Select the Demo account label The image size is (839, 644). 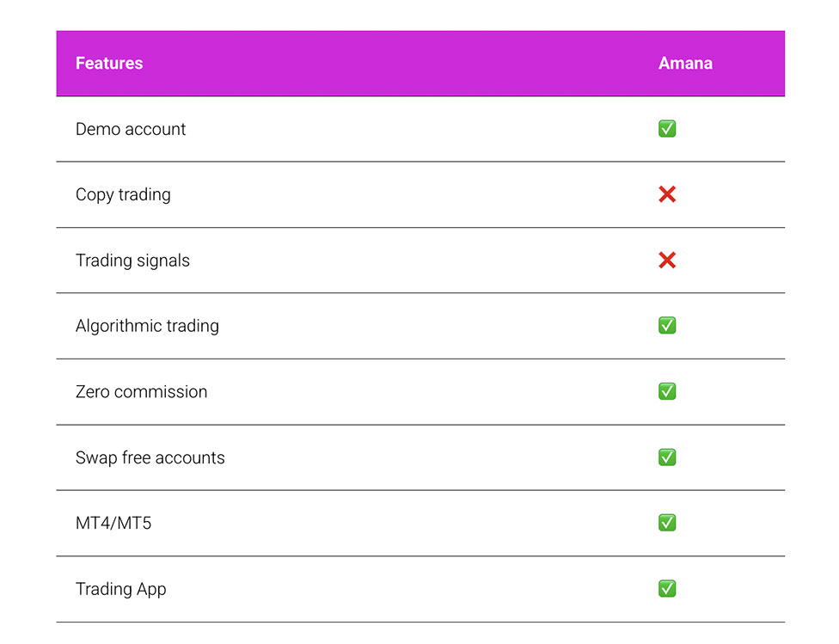131,129
